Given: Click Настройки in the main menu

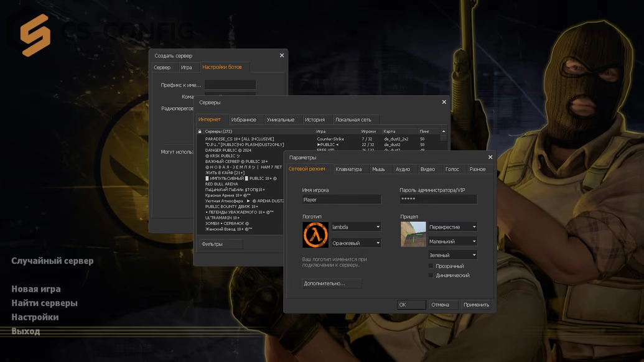Looking at the screenshot, I should click(35, 317).
